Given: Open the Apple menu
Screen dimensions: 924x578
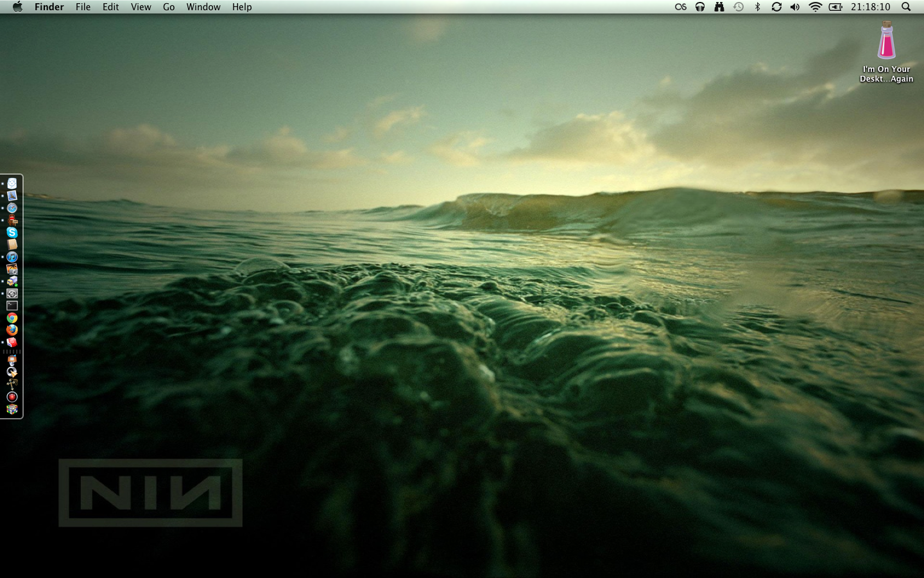Looking at the screenshot, I should pos(17,7).
